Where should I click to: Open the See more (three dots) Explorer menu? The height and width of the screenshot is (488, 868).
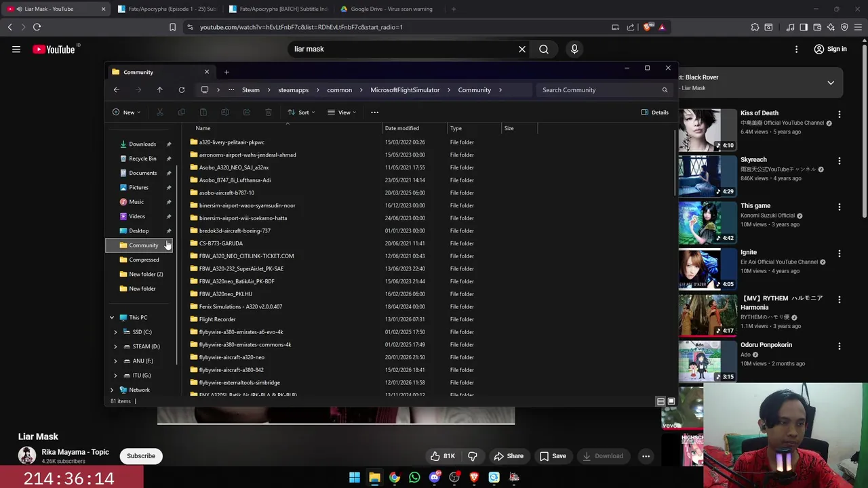[374, 112]
